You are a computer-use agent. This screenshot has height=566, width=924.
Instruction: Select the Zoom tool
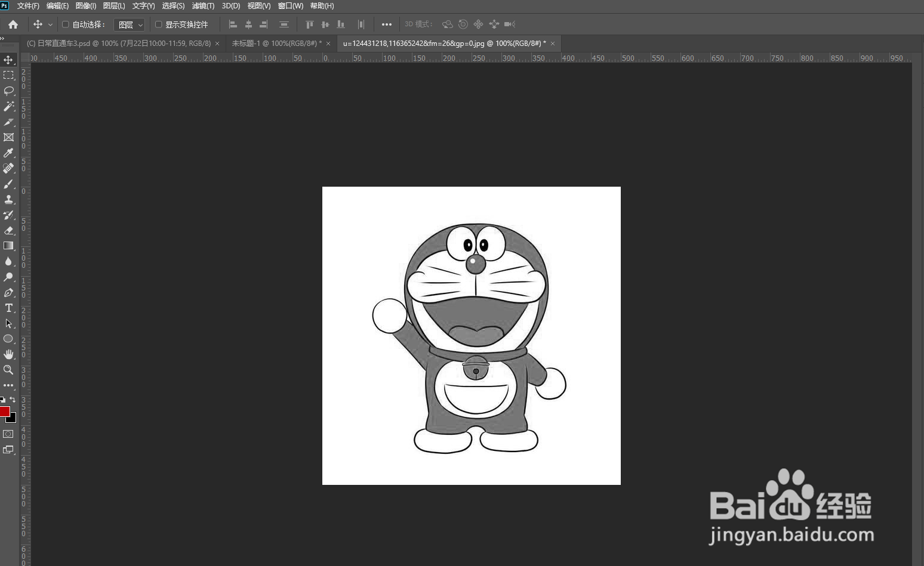point(8,370)
